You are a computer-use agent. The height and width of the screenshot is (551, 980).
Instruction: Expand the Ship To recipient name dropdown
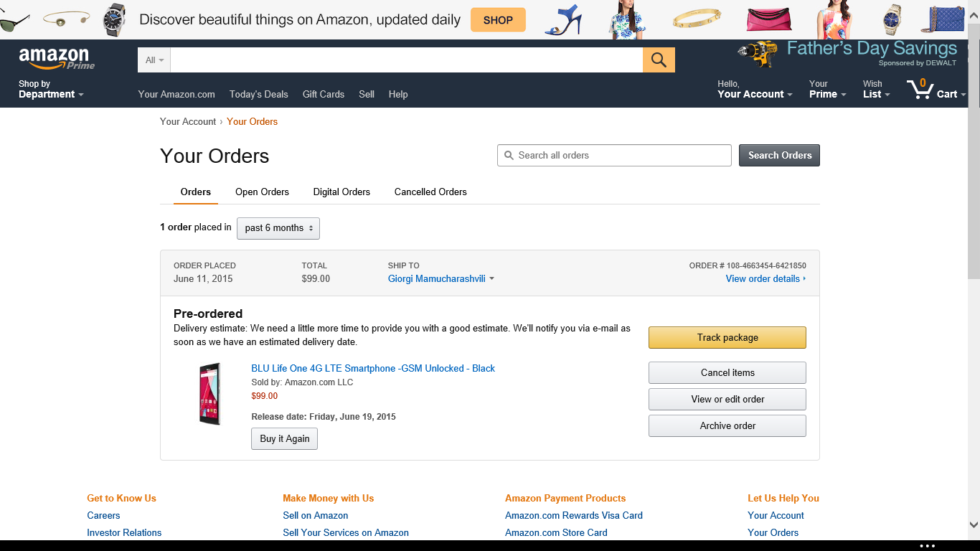point(440,279)
